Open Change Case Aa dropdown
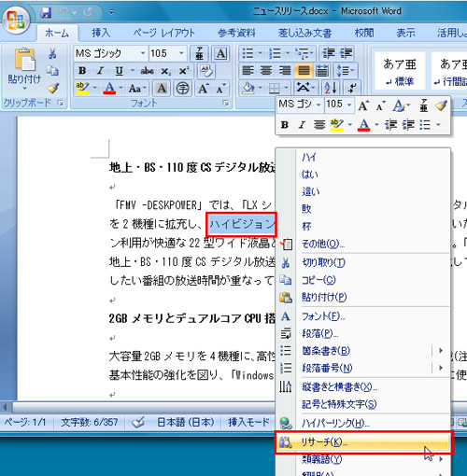Screen dimensions: 467x476 pyautogui.click(x=137, y=89)
